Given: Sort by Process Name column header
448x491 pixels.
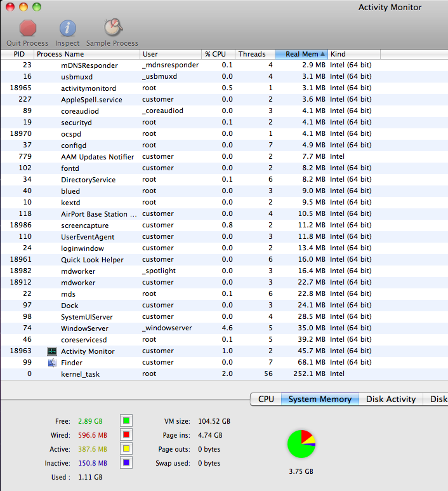Looking at the screenshot, I should pyautogui.click(x=87, y=54).
